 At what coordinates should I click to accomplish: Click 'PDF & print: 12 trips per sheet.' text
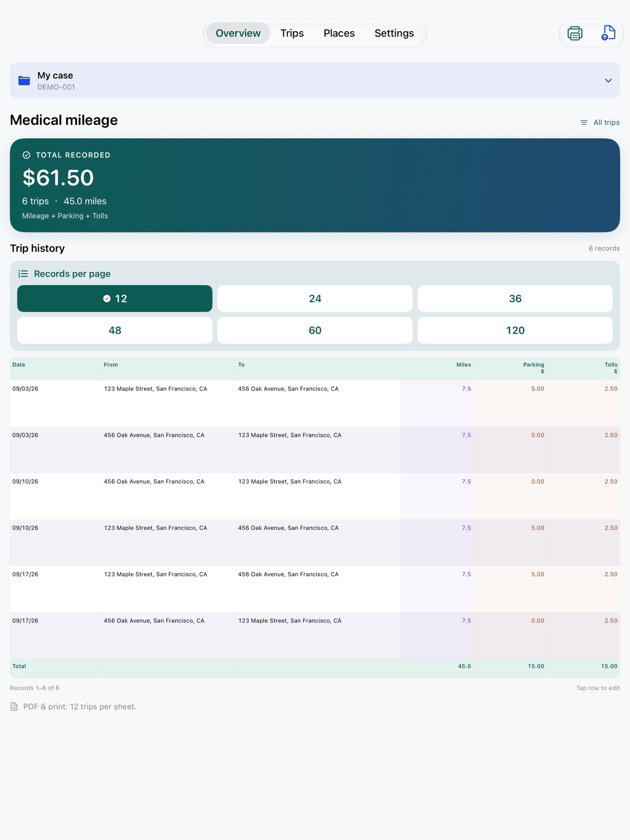coord(80,707)
